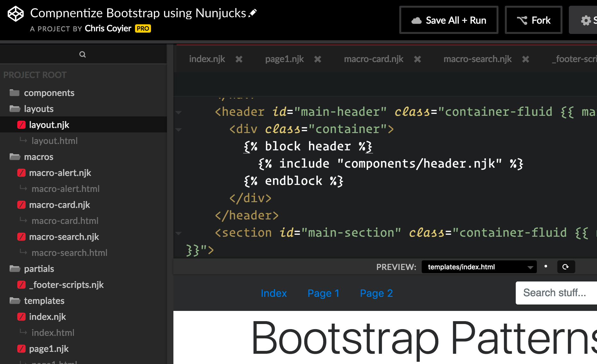Click Page 1 link in preview
The image size is (597, 364).
[323, 293]
